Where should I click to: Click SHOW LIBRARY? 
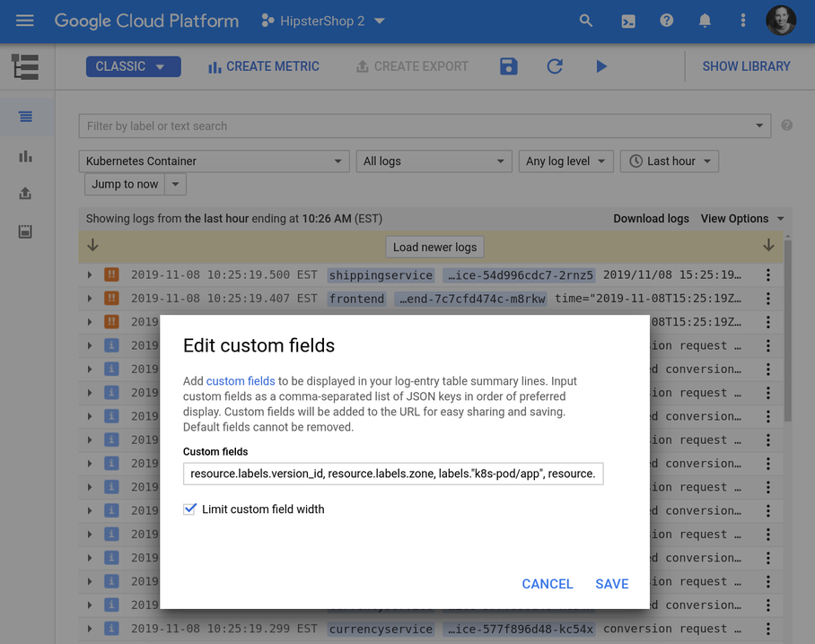pos(746,66)
